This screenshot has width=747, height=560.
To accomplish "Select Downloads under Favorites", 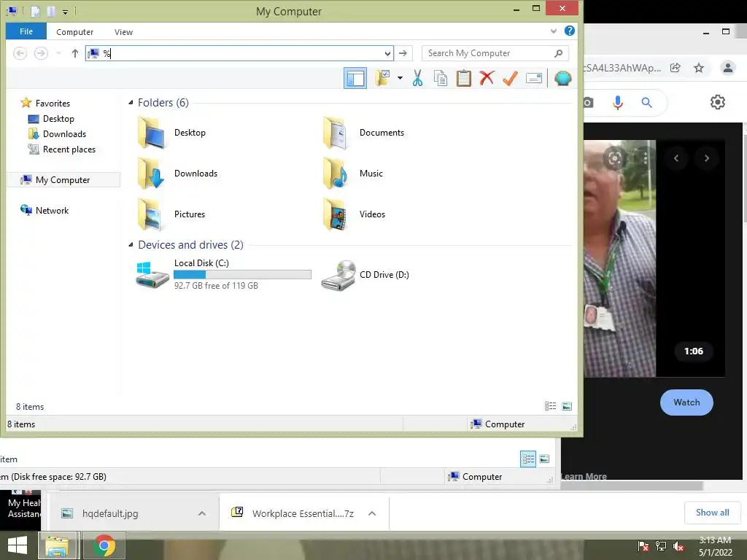I will tap(64, 134).
